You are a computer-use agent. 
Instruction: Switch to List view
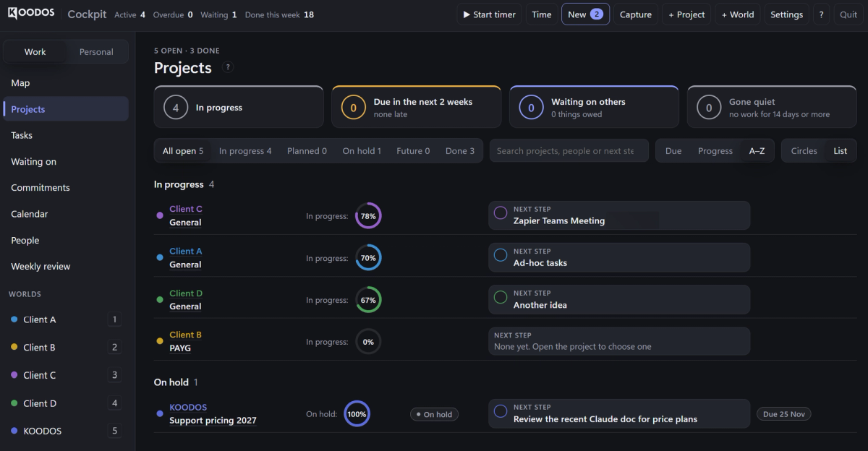tap(841, 151)
